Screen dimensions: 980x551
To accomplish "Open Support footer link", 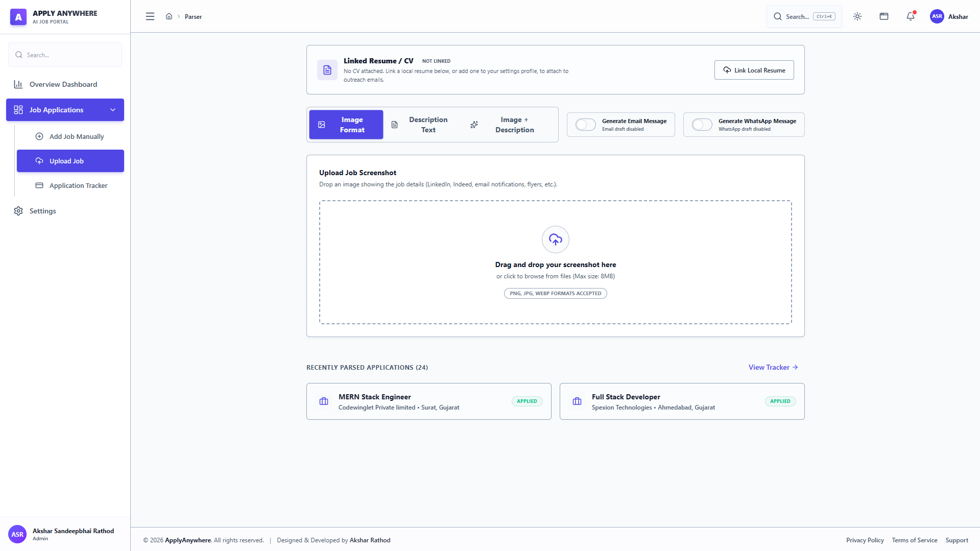I will pyautogui.click(x=957, y=540).
